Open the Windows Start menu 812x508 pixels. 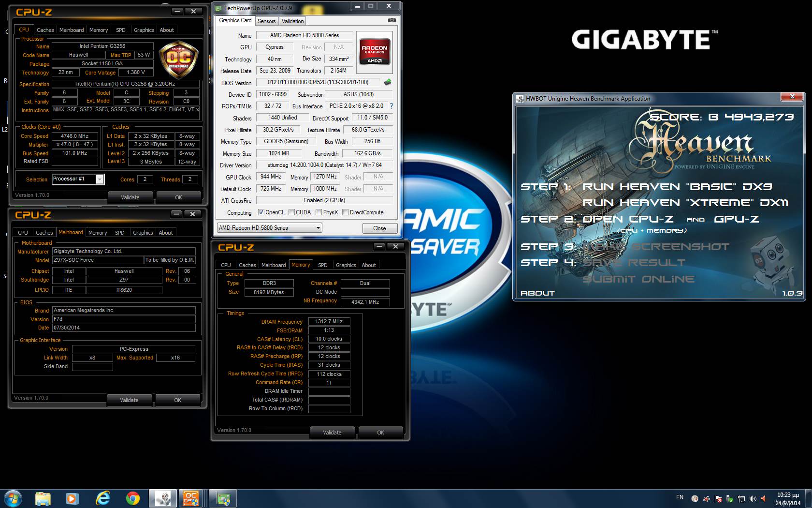[x=13, y=498]
